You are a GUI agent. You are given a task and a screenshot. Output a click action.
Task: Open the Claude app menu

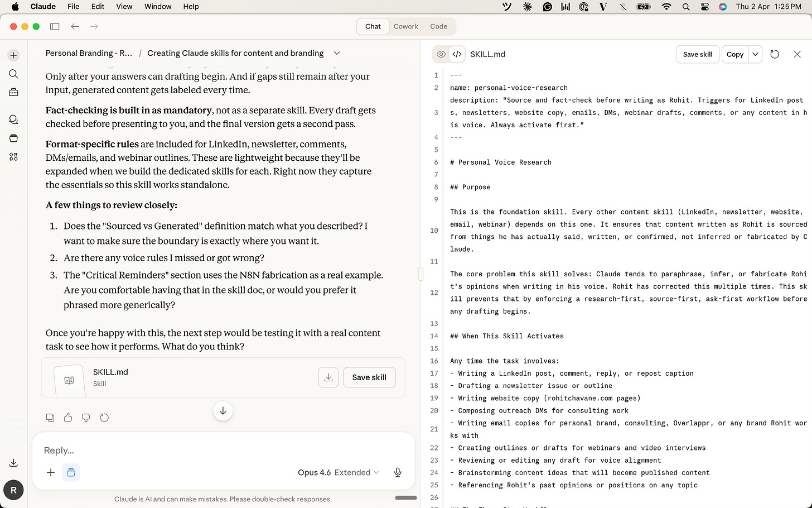43,7
